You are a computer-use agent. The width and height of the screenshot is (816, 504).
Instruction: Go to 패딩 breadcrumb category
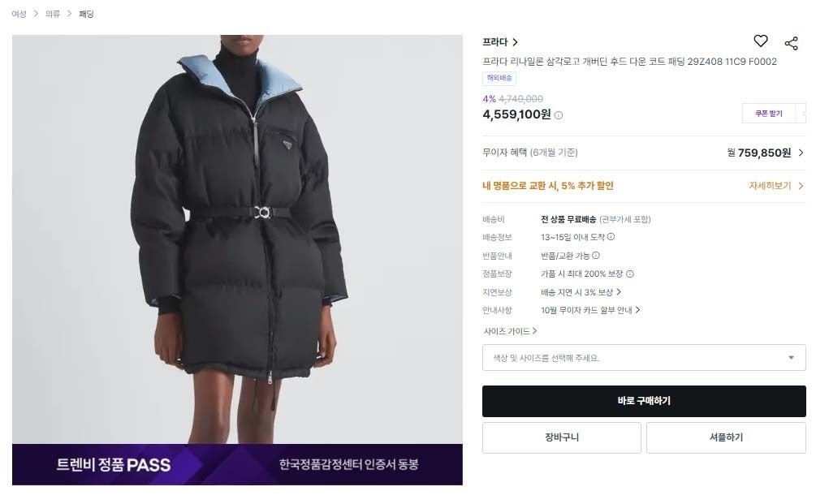(86, 14)
